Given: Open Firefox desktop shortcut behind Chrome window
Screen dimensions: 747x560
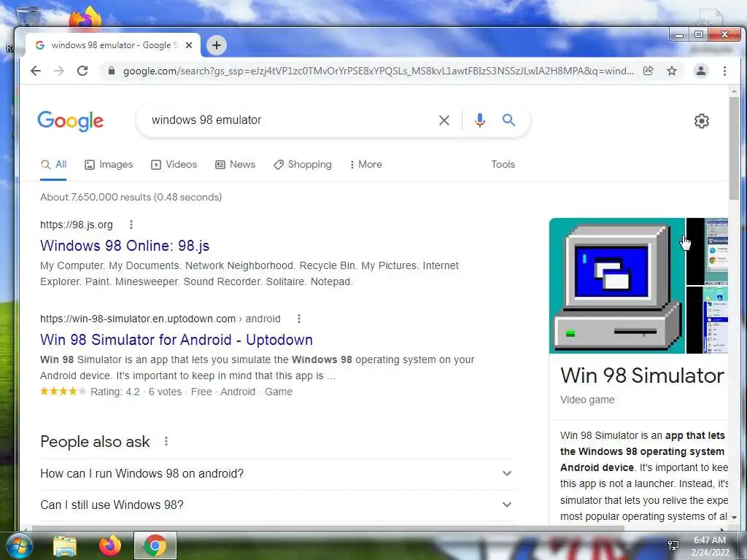Looking at the screenshot, I should click(85, 18).
